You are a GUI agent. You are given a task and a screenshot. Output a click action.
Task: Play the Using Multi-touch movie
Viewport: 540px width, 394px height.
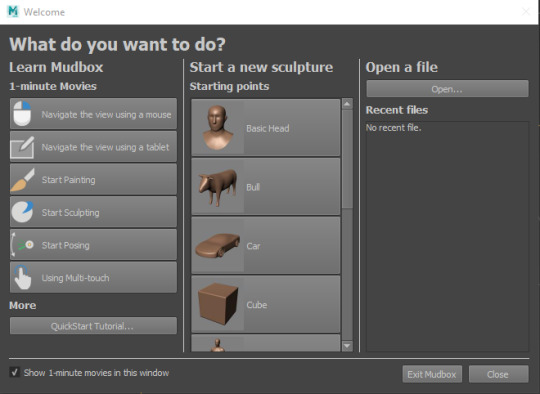pyautogui.click(x=93, y=277)
